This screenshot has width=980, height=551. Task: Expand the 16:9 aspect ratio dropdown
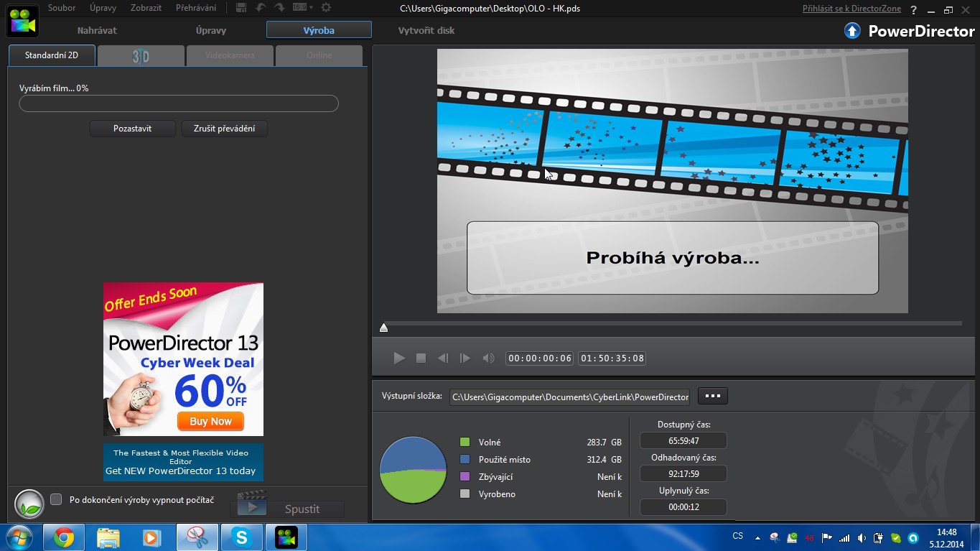[x=302, y=8]
